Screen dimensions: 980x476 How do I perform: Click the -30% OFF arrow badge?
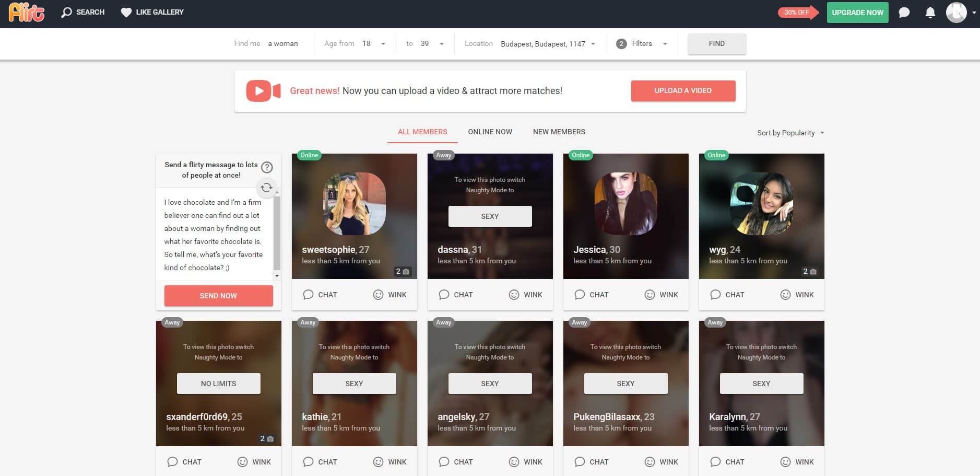tap(798, 12)
